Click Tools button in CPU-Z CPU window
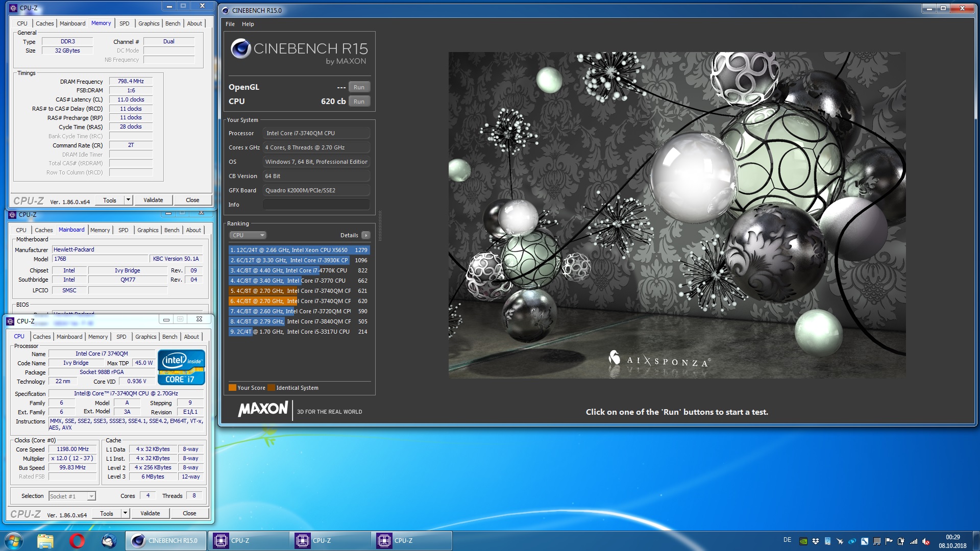Screen dimensions: 980x551 pyautogui.click(x=107, y=513)
